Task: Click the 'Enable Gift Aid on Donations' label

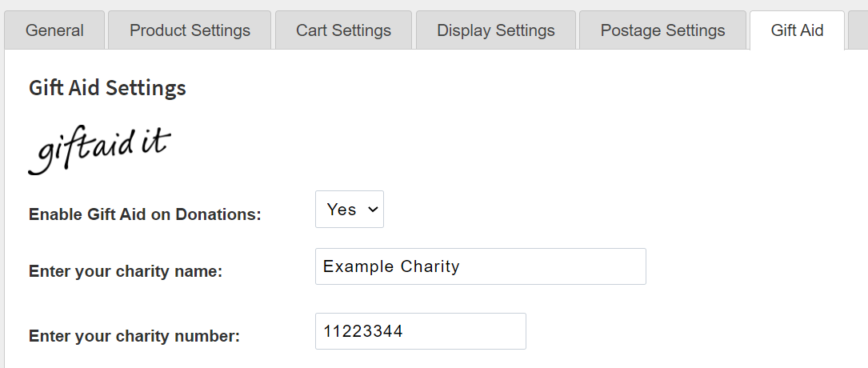Action: [145, 214]
